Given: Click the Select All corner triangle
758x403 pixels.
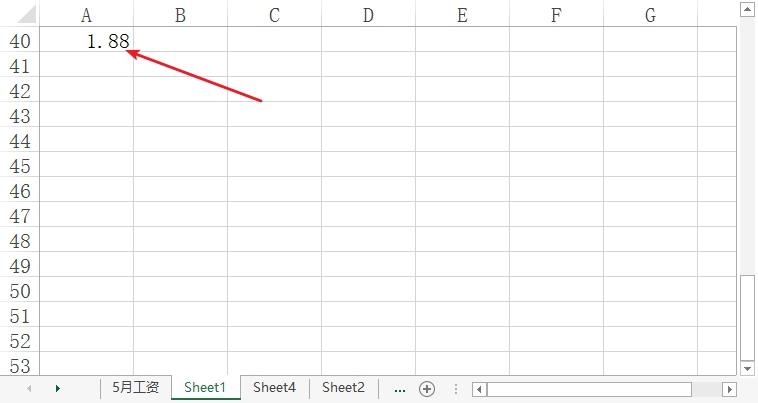Looking at the screenshot, I should [x=27, y=14].
